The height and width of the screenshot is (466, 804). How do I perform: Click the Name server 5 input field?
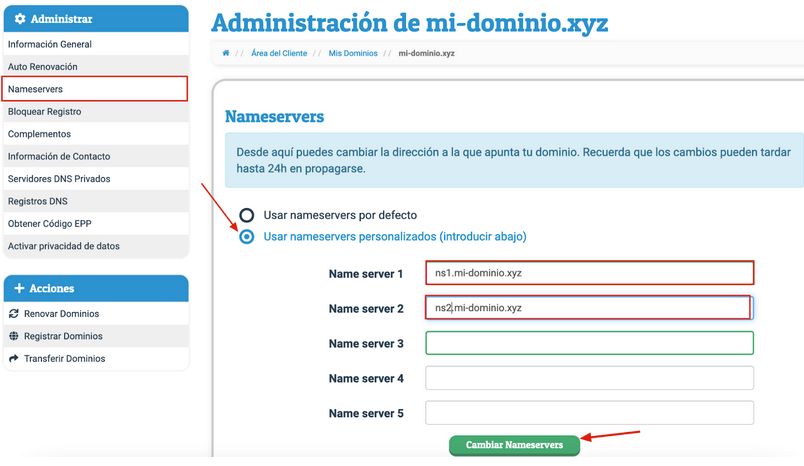(589, 412)
